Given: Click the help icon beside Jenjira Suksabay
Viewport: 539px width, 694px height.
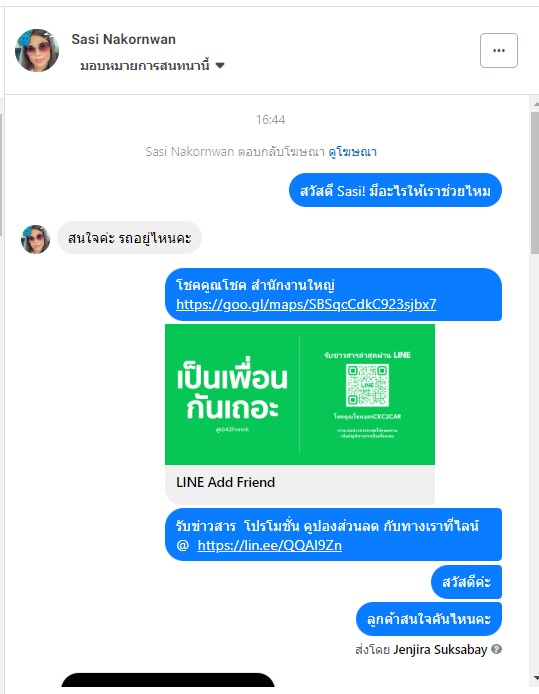Looking at the screenshot, I should pyautogui.click(x=497, y=649).
